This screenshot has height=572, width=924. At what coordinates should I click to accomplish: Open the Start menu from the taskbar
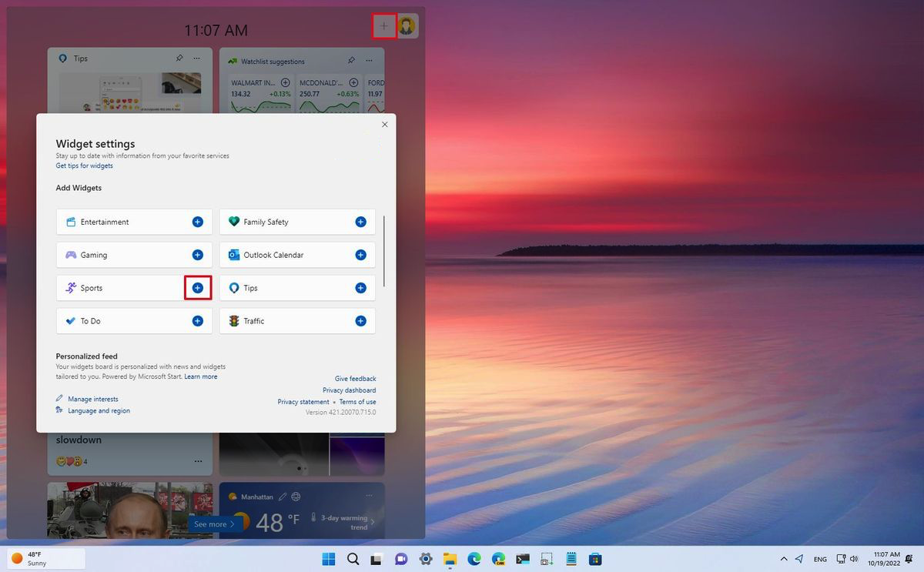[x=329, y=559]
